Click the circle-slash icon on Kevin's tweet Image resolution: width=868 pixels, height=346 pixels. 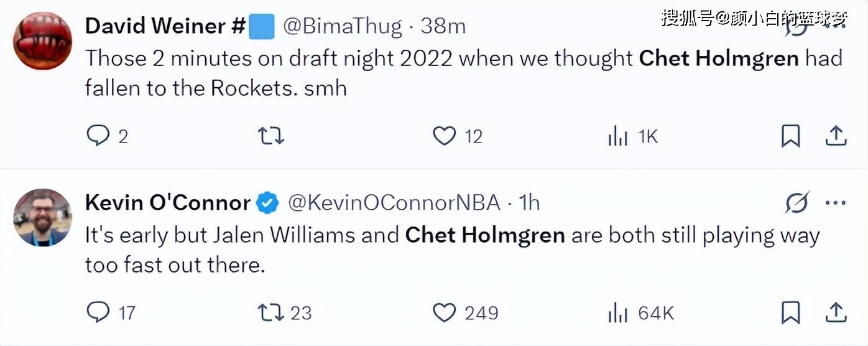[x=797, y=203]
